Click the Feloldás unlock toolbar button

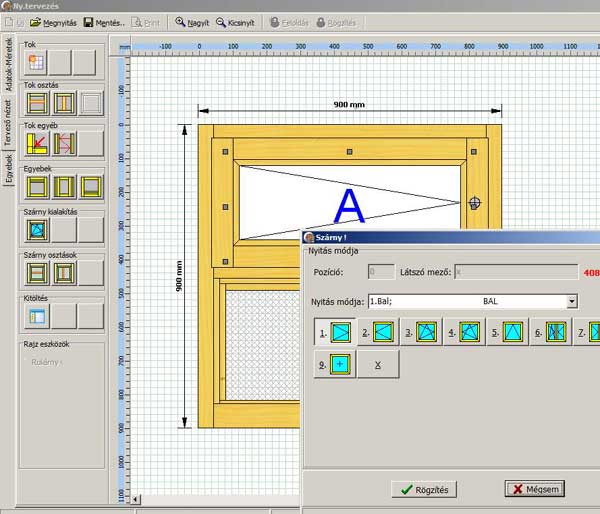point(289,23)
